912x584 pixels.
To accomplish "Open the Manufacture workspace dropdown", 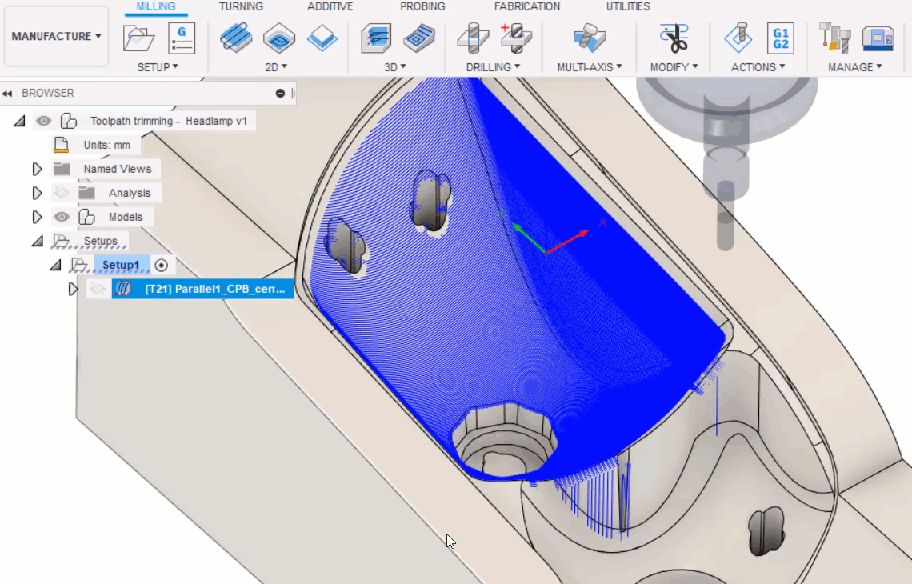I will pos(56,36).
